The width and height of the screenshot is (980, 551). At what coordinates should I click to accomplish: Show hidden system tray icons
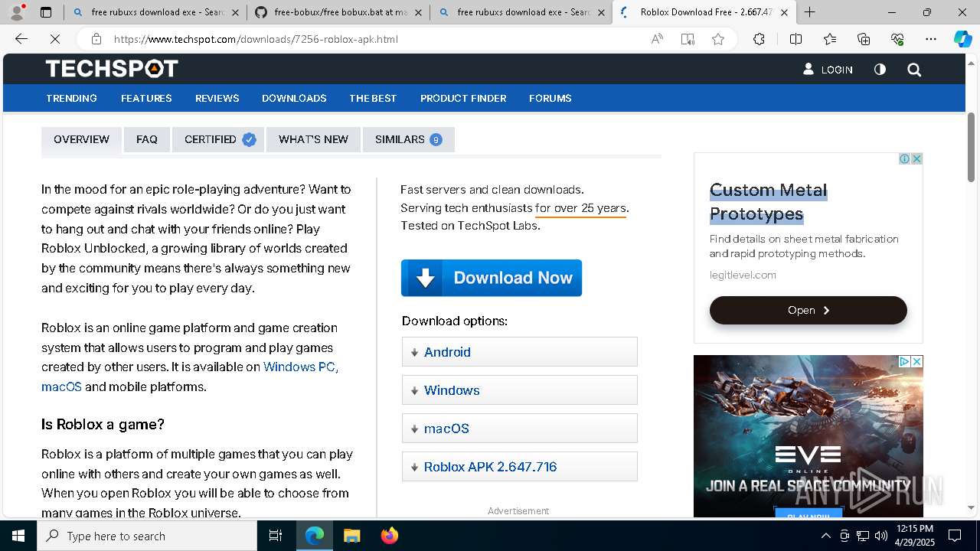pos(825,536)
